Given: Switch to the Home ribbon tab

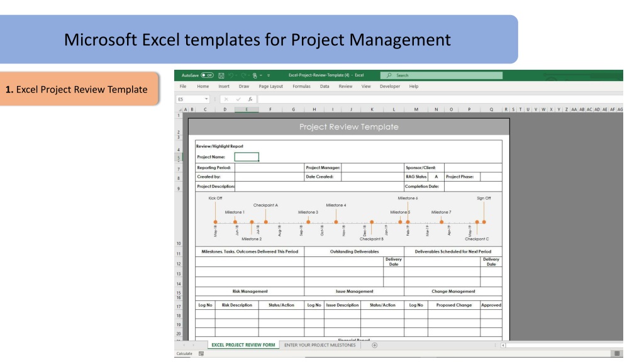Looking at the screenshot, I should [x=203, y=87].
